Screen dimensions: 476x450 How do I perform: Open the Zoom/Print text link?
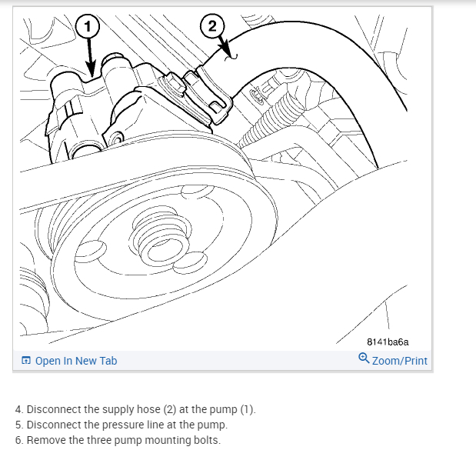pyautogui.click(x=400, y=361)
